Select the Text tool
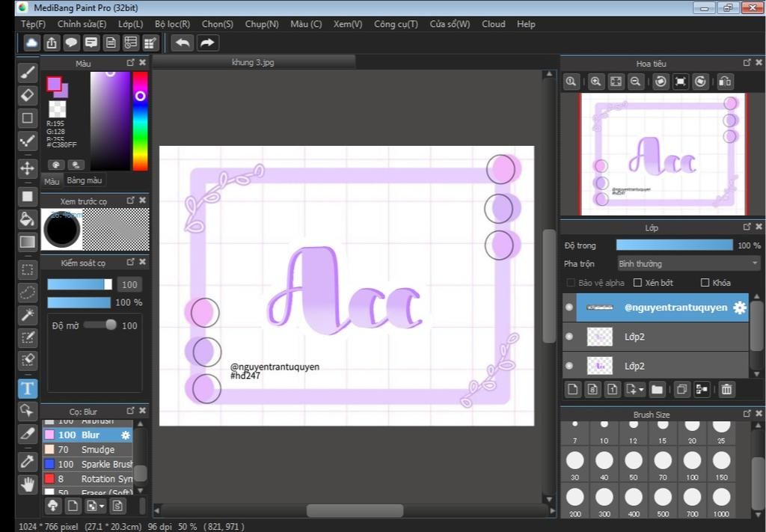This screenshot has height=532, width=766. pyautogui.click(x=28, y=389)
